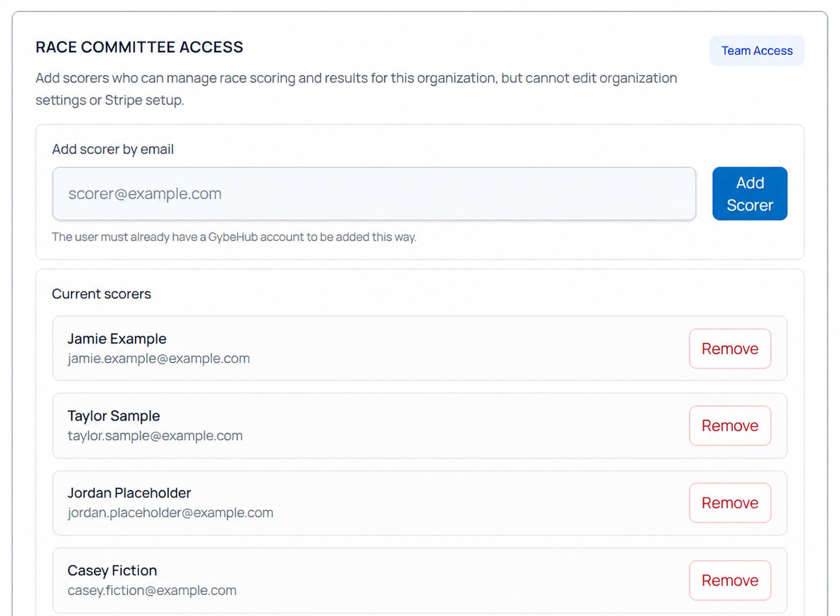840x616 pixels.
Task: Remove Jordan Placeholder from scorers
Action: [730, 503]
